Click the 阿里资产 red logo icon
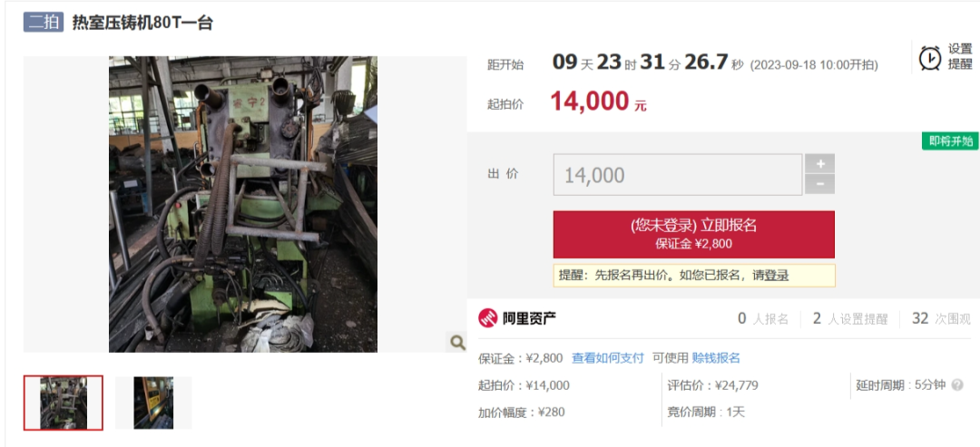The image size is (980, 447). [488, 318]
